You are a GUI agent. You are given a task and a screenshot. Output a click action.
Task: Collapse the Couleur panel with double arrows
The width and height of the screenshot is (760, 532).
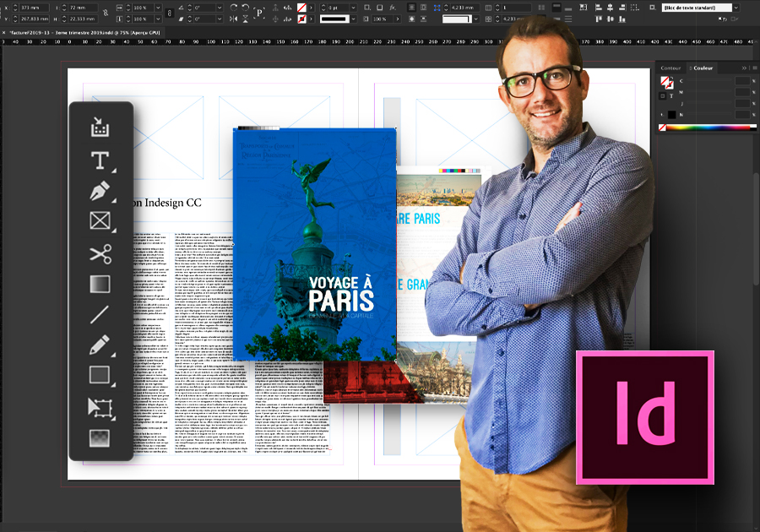coord(744,68)
